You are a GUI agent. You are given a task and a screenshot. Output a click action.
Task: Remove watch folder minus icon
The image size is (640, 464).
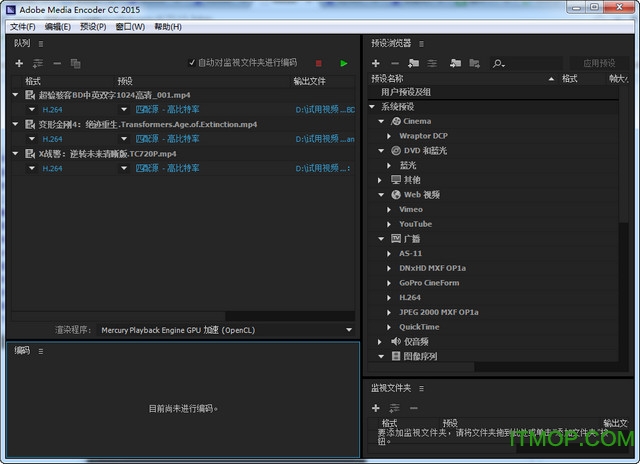pos(413,408)
